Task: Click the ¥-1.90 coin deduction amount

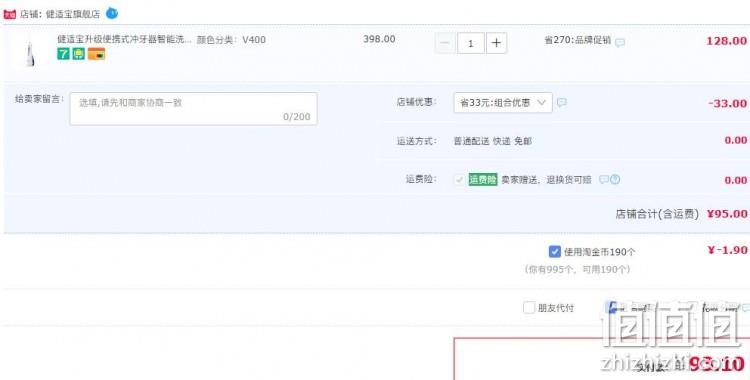Action: [727, 250]
